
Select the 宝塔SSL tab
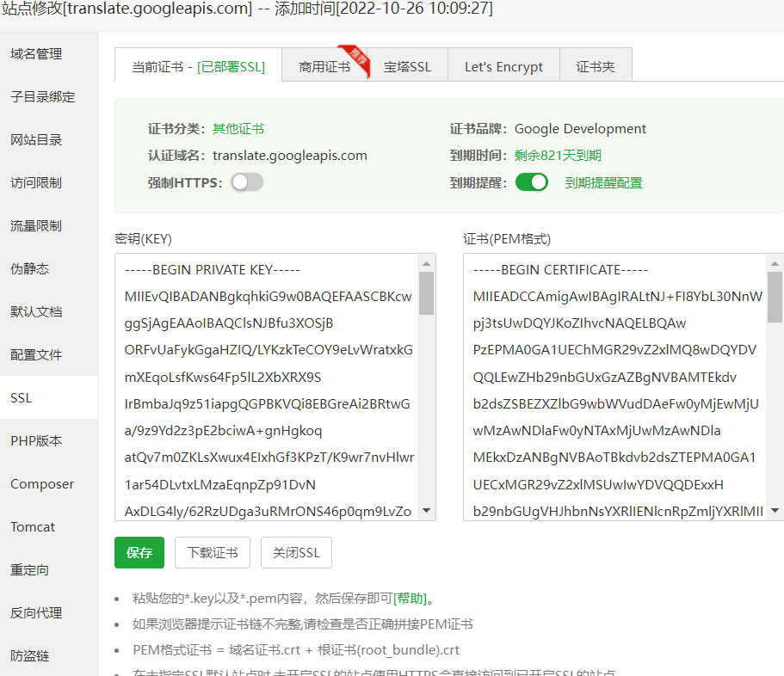tap(407, 65)
